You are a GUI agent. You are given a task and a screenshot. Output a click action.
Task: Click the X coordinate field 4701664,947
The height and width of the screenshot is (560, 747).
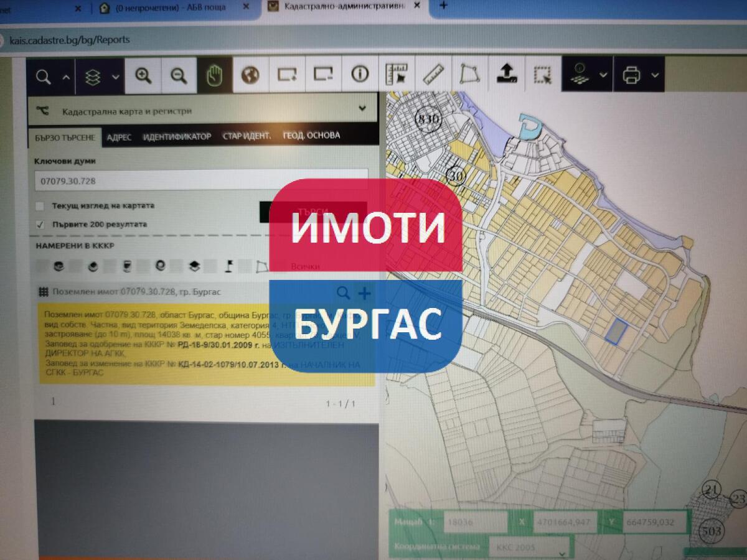[565, 522]
